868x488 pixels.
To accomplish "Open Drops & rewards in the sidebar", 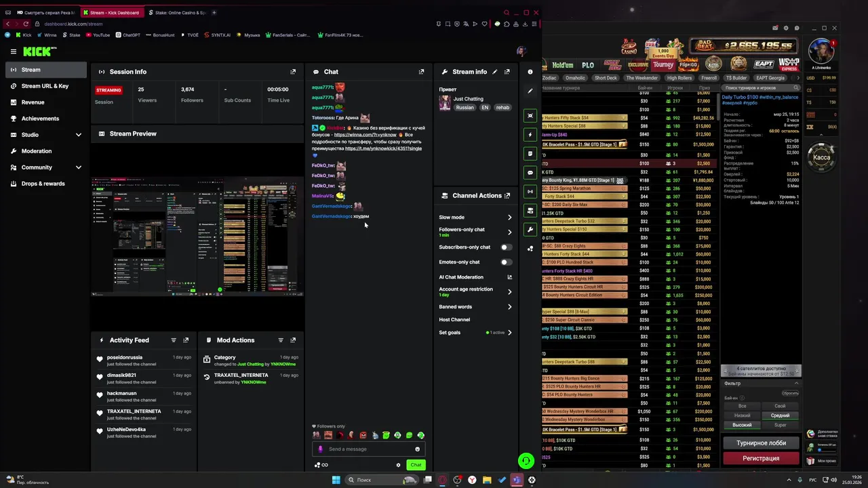I will tap(46, 184).
